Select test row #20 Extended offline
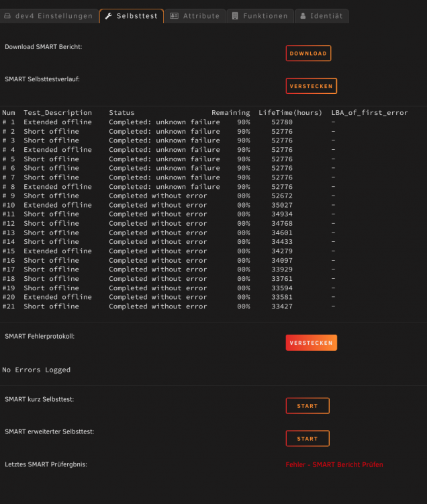 (x=169, y=297)
